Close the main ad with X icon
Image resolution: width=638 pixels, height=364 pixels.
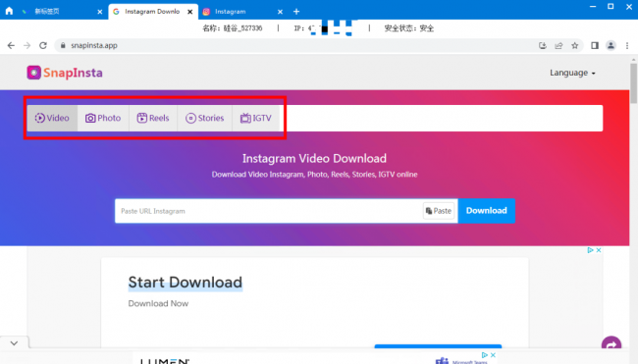pyautogui.click(x=599, y=250)
